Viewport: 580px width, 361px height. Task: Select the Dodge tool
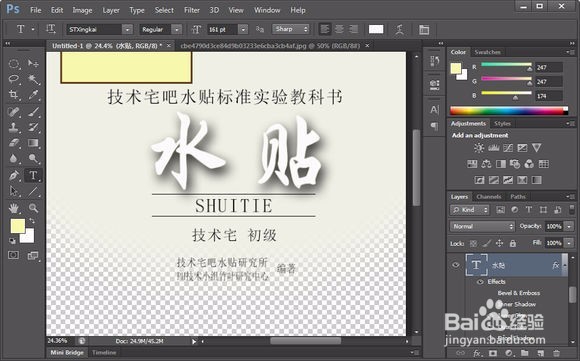(x=33, y=158)
